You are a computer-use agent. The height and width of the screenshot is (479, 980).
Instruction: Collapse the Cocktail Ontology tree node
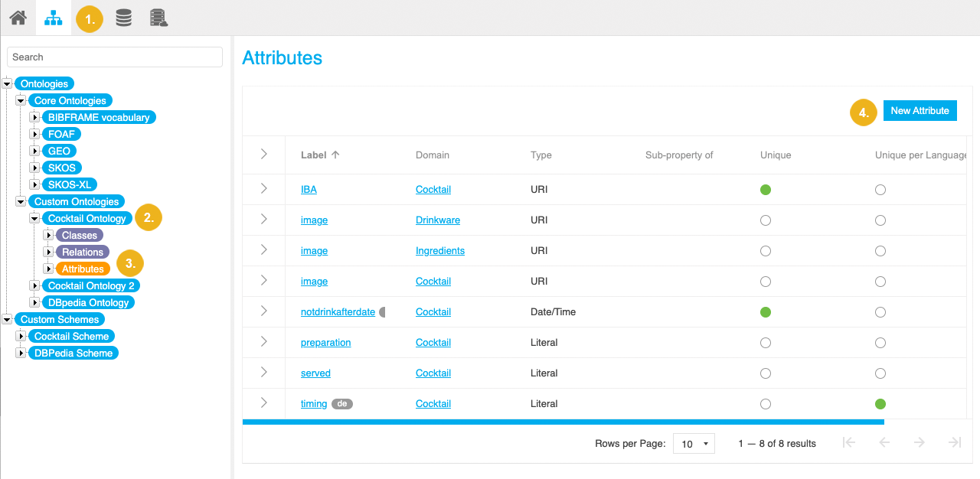click(34, 219)
